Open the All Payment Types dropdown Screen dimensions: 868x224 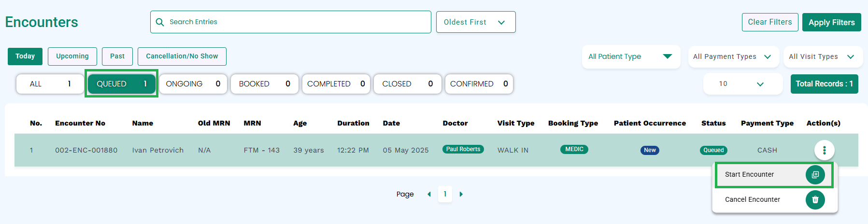click(733, 56)
